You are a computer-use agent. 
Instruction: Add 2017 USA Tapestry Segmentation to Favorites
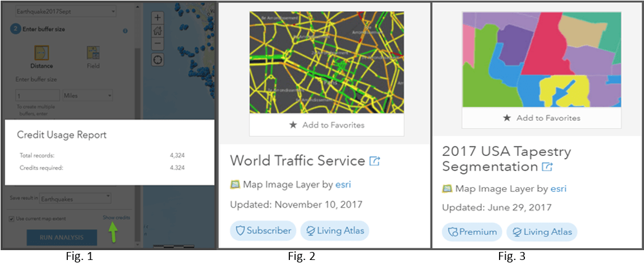[x=542, y=118]
